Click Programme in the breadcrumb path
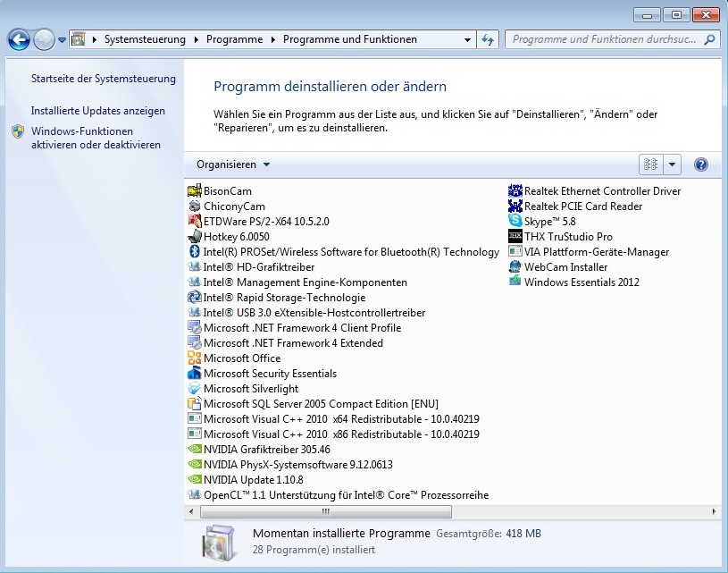The width and height of the screenshot is (728, 573). click(x=234, y=39)
